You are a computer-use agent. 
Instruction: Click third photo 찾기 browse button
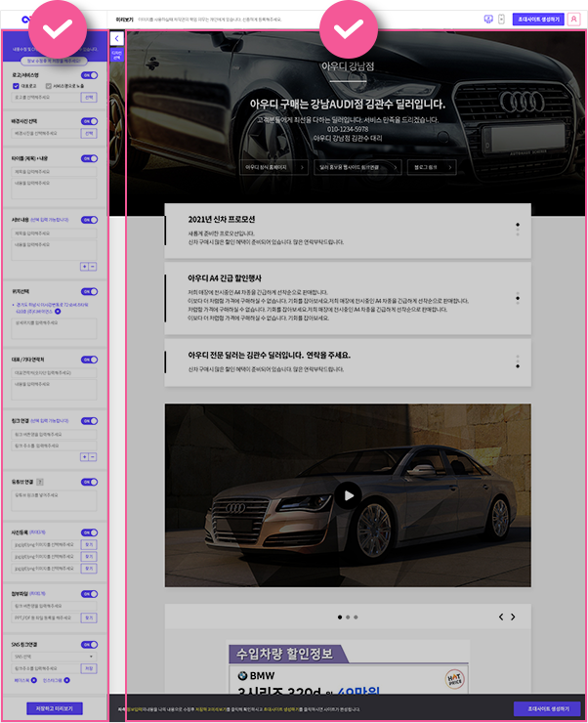coord(89,569)
